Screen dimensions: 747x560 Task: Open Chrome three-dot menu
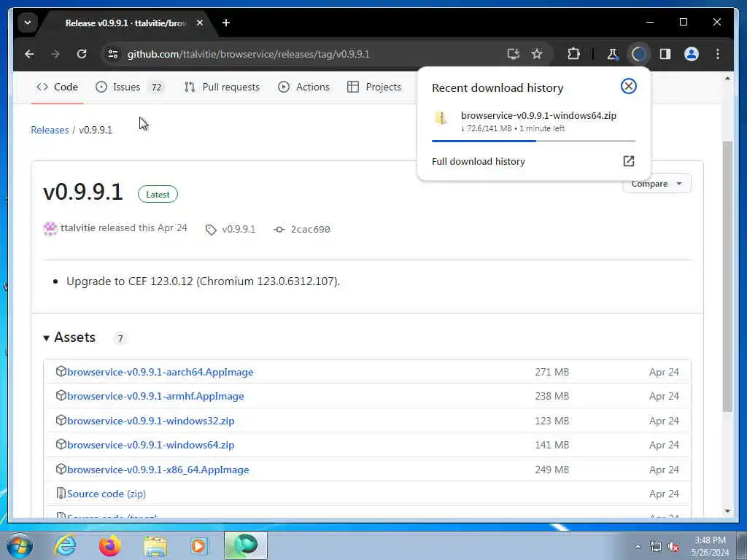click(x=718, y=54)
